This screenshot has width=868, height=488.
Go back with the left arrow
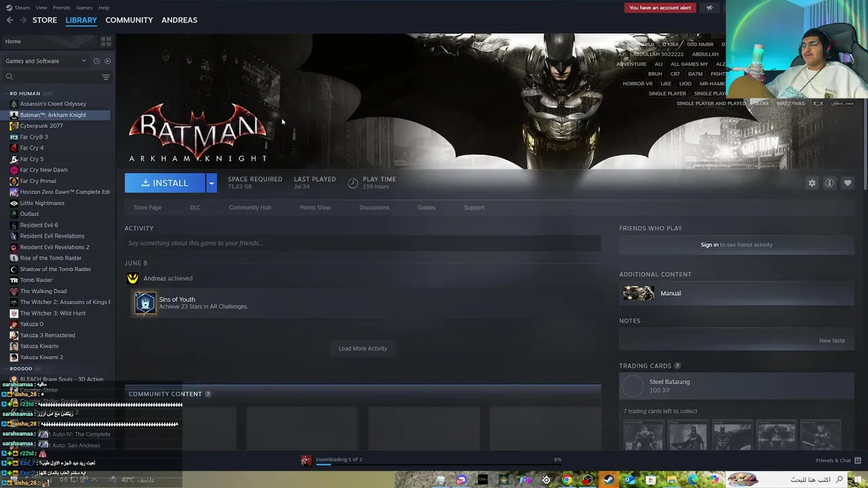(9, 20)
